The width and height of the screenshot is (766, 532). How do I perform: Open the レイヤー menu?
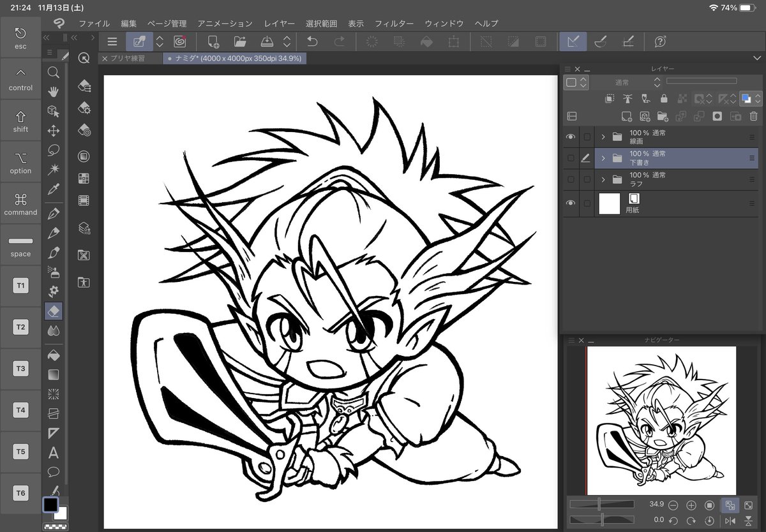pos(279,24)
